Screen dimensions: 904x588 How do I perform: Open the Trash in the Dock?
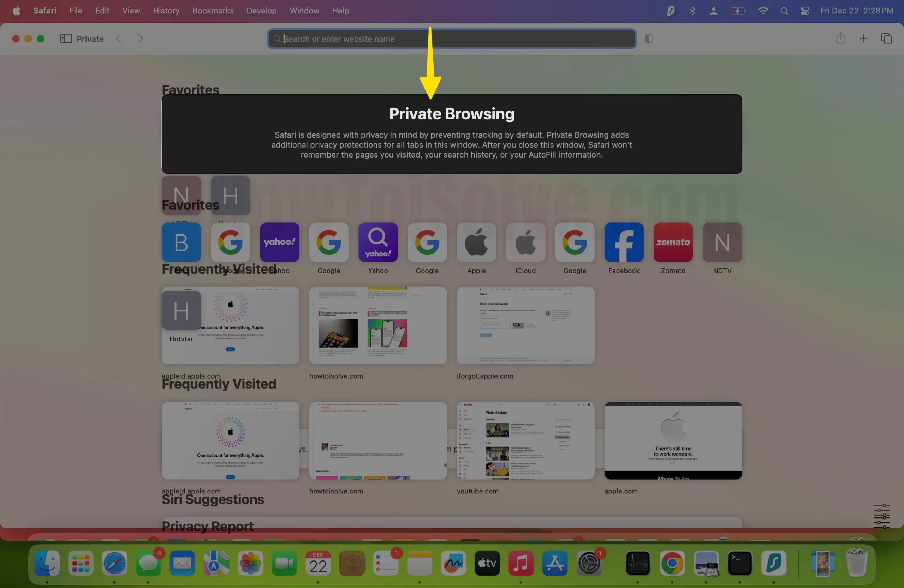click(857, 563)
